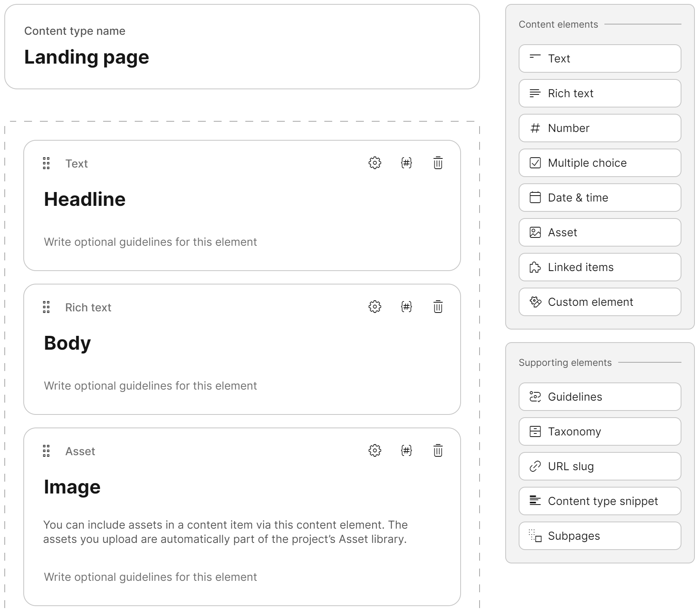View codename of the Headline element
This screenshot has height=614, width=700.
(x=406, y=163)
